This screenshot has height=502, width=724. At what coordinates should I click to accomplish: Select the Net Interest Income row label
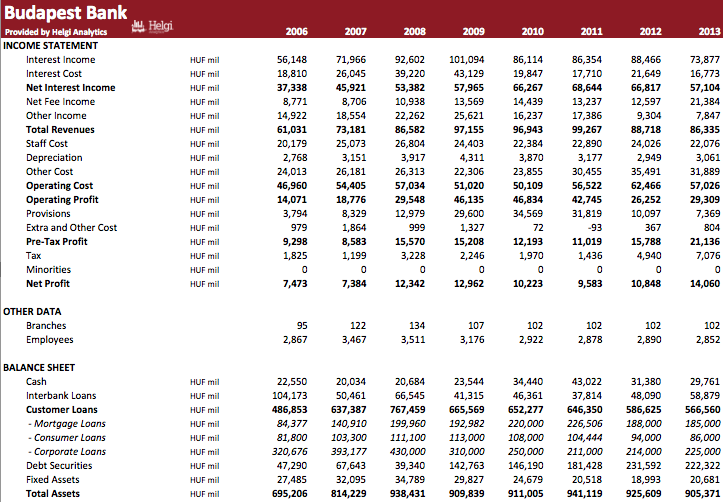pos(71,88)
